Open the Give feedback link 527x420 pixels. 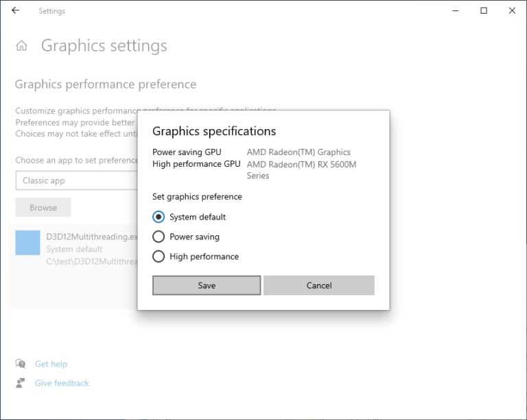(x=62, y=383)
